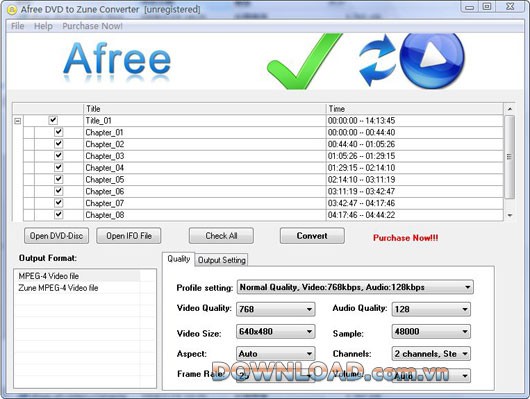
Task: Start conversion with the Convert button
Action: point(312,236)
